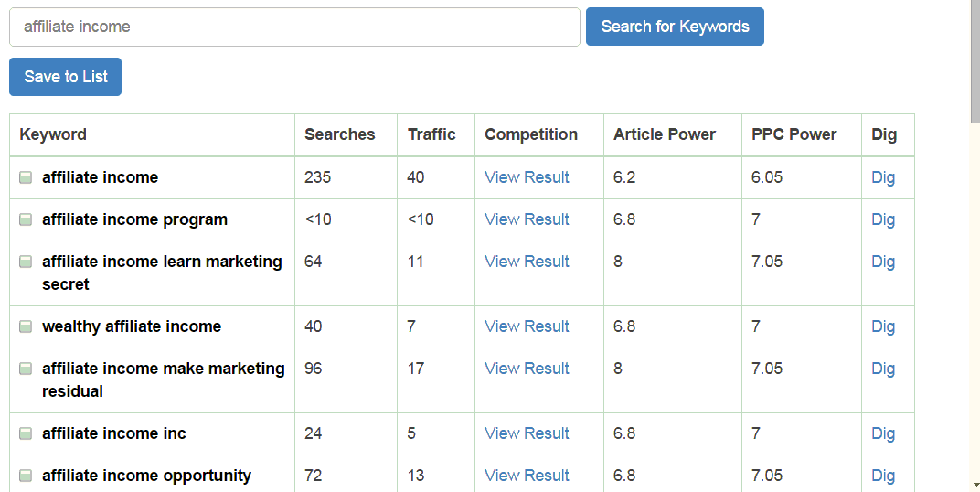Dig the 'affiliate income make marketing residual' row
Screen dimensions: 980x492
tap(883, 369)
